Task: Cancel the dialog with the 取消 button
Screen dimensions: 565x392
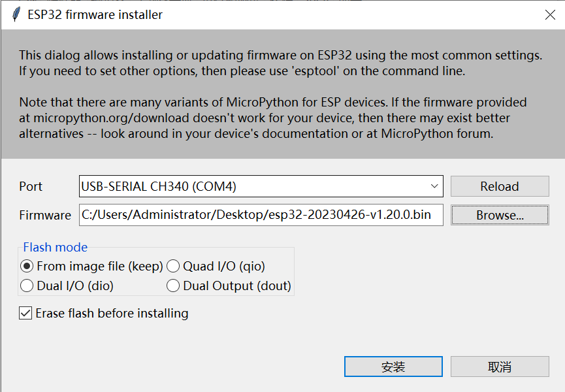Action: [x=500, y=367]
